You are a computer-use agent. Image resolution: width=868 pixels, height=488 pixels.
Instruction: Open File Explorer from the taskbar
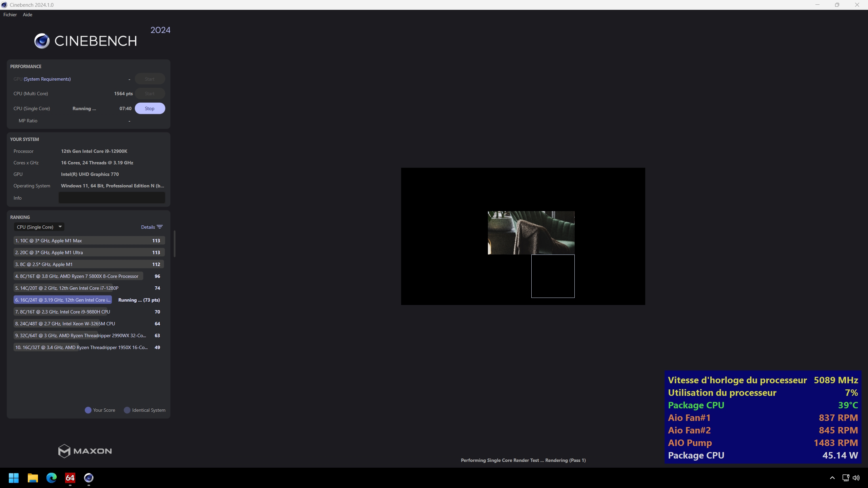pyautogui.click(x=33, y=478)
